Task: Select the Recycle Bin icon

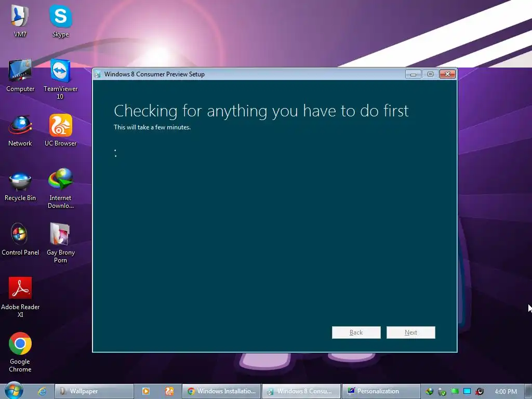Action: click(x=20, y=186)
